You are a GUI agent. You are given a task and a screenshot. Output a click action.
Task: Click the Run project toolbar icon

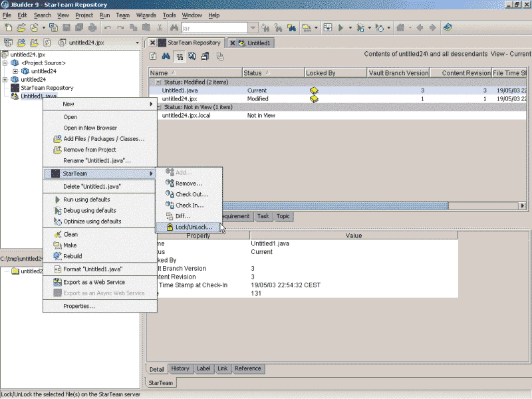[x=340, y=28]
